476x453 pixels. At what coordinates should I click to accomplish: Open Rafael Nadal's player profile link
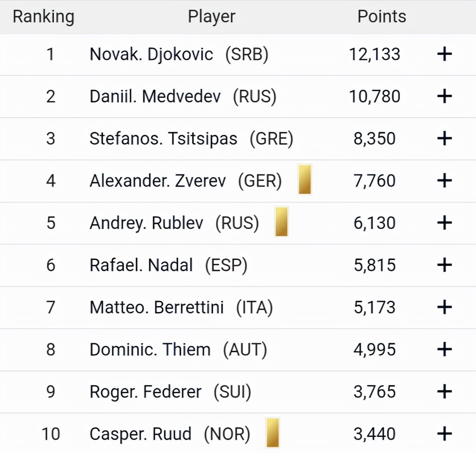coord(141,265)
